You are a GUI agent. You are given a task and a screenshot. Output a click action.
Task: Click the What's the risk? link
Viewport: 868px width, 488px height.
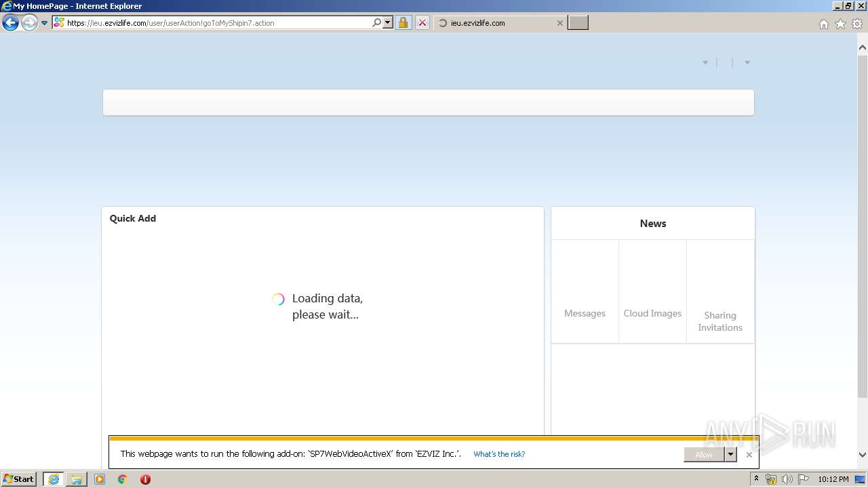(x=499, y=454)
